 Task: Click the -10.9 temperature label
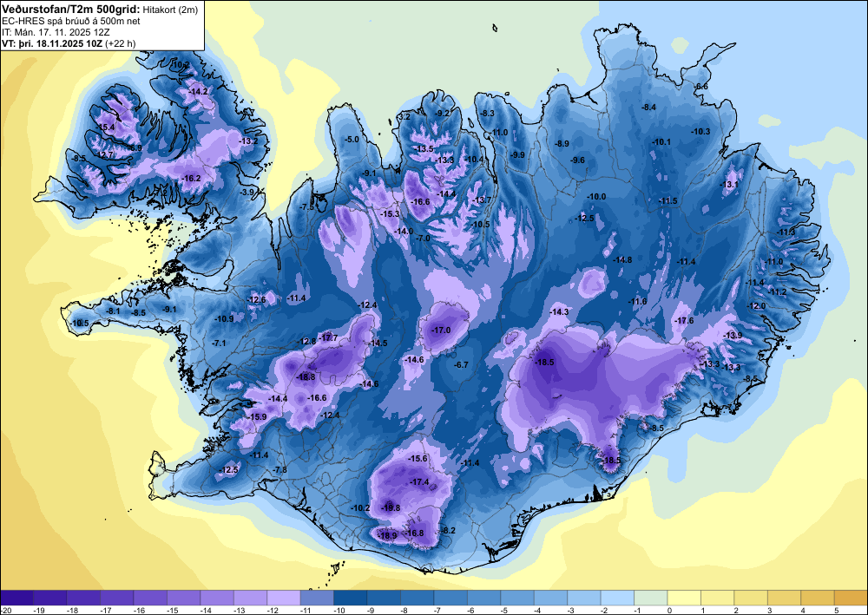tap(224, 318)
